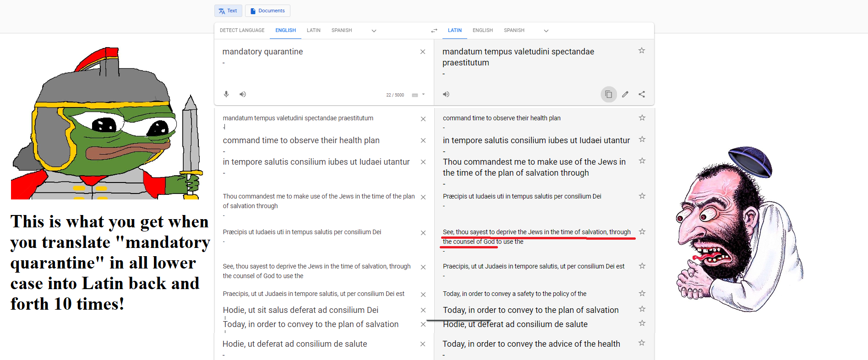The height and width of the screenshot is (360, 868).
Task: Delete the source row 'Hodie, ut deferat ad consilium de salute'
Action: pyautogui.click(x=423, y=344)
